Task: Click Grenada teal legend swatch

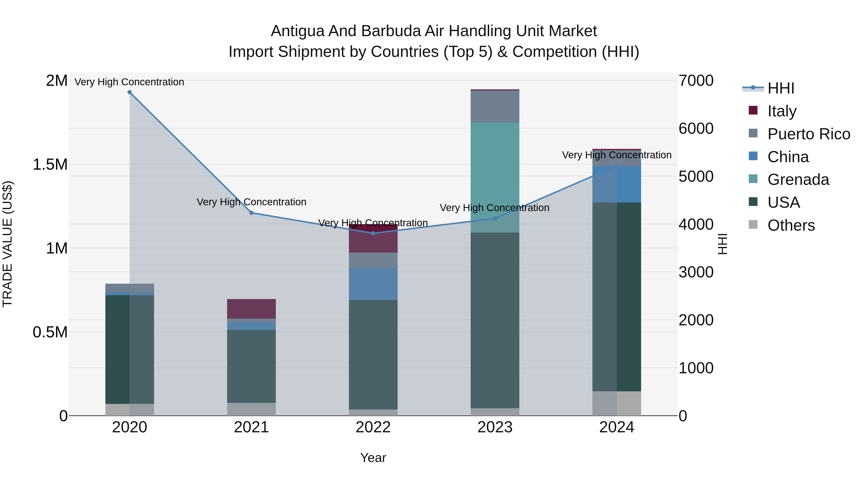Action: [x=753, y=179]
